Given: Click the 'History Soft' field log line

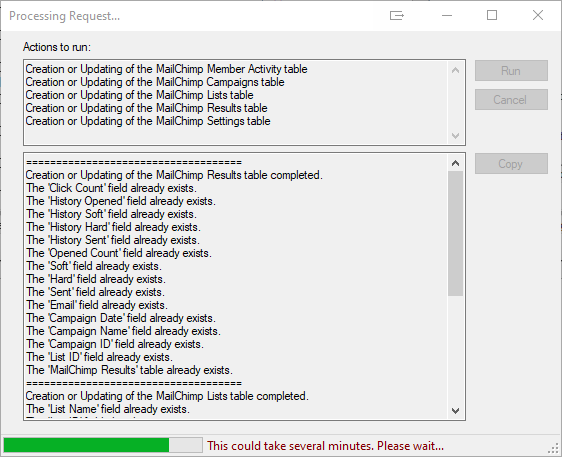Looking at the screenshot, I should 111,214.
